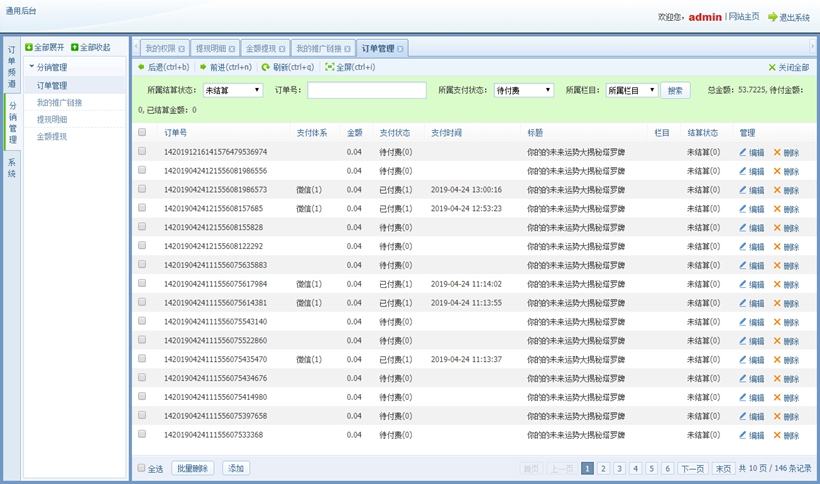Click the 全部收起 collapse-all icon
The height and width of the screenshot is (484, 820).
point(75,47)
